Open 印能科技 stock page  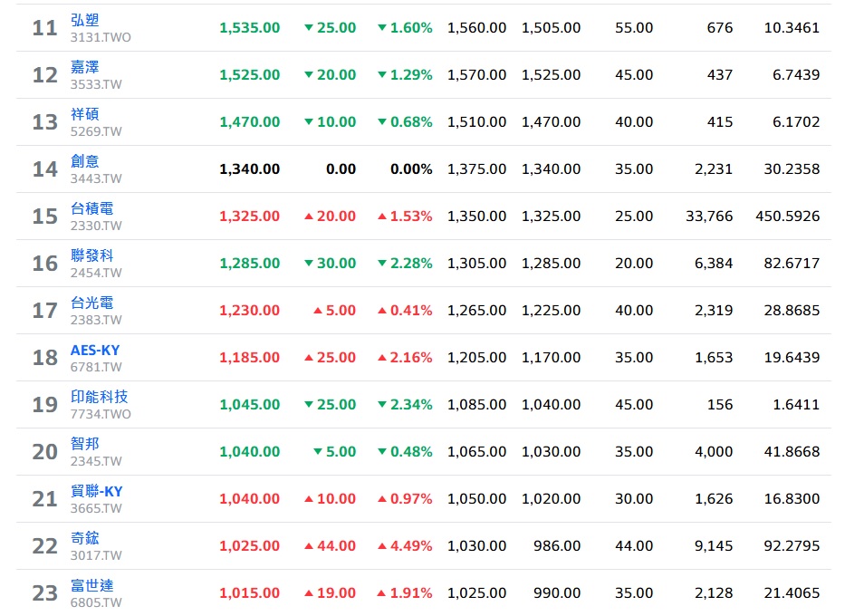100,397
